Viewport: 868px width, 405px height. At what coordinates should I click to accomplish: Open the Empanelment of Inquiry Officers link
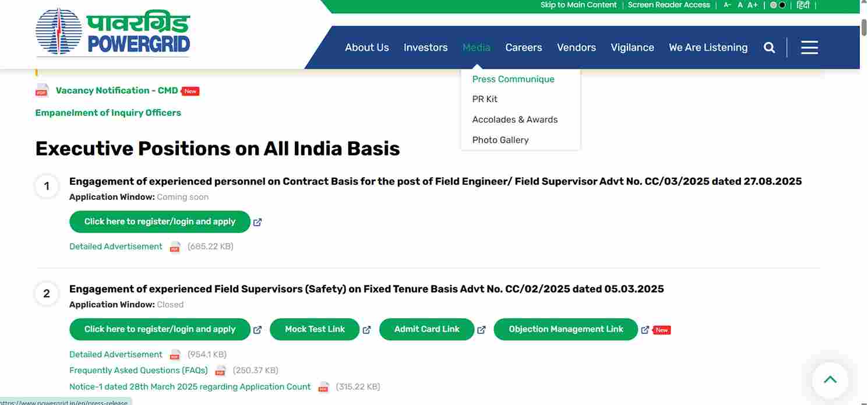pos(108,112)
